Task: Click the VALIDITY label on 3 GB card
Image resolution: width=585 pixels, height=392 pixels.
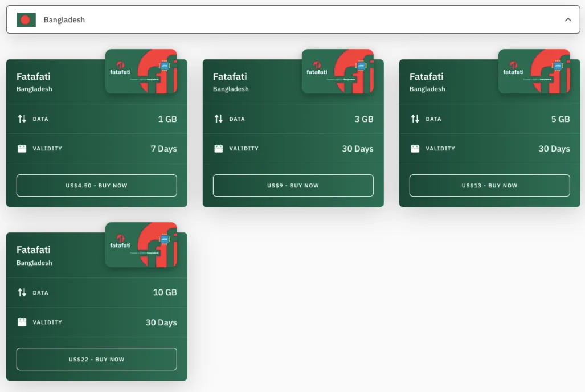Action: tap(244, 149)
